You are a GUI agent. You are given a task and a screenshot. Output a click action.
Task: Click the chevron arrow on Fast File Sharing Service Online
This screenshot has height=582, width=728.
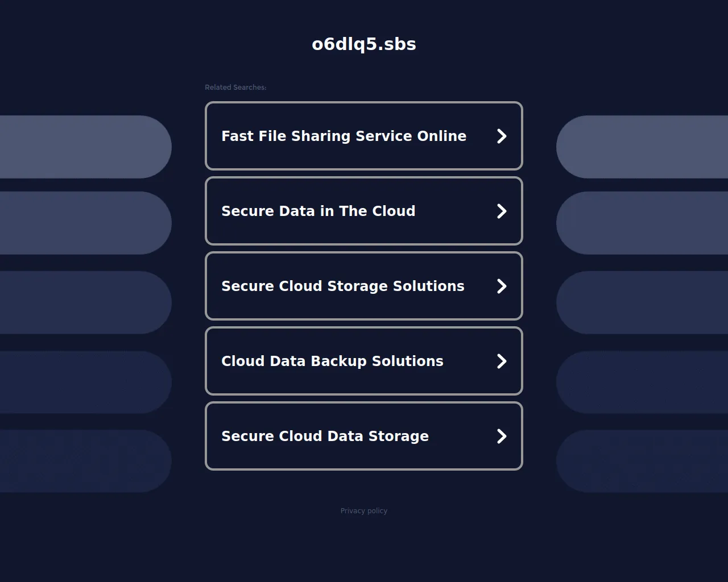click(501, 136)
